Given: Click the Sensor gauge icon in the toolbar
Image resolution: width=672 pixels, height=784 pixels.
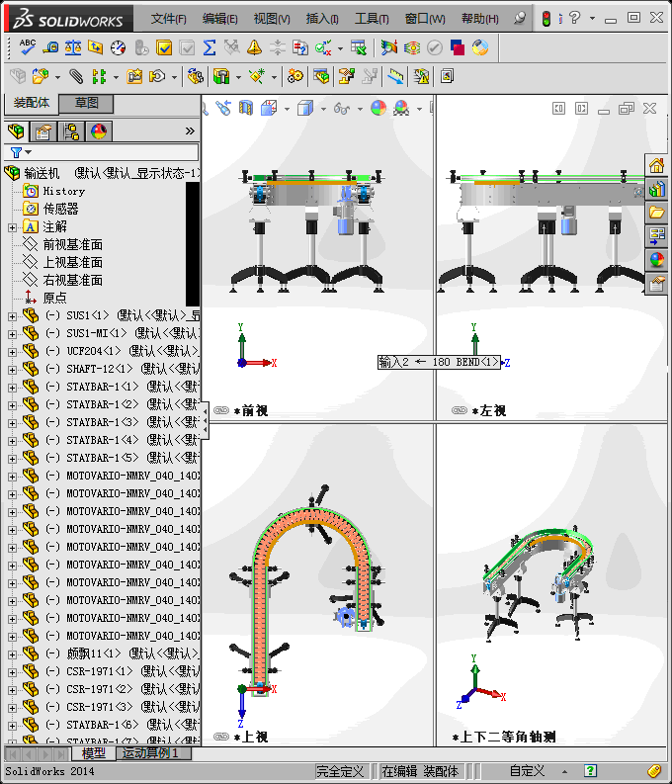Looking at the screenshot, I should click(118, 47).
